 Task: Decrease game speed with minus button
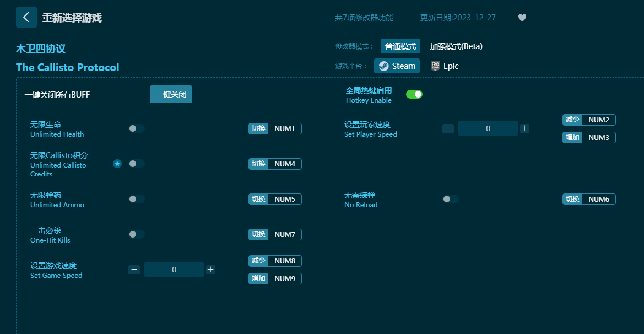click(134, 270)
